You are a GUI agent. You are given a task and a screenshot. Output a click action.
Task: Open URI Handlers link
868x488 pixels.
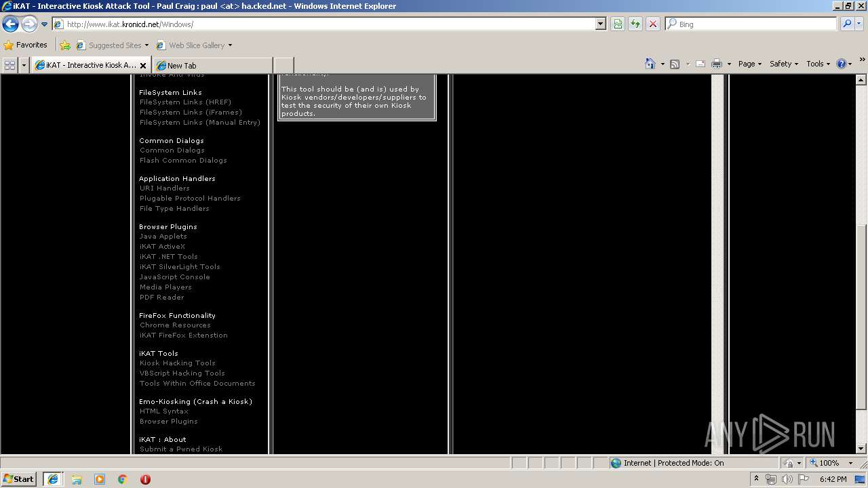tap(165, 188)
